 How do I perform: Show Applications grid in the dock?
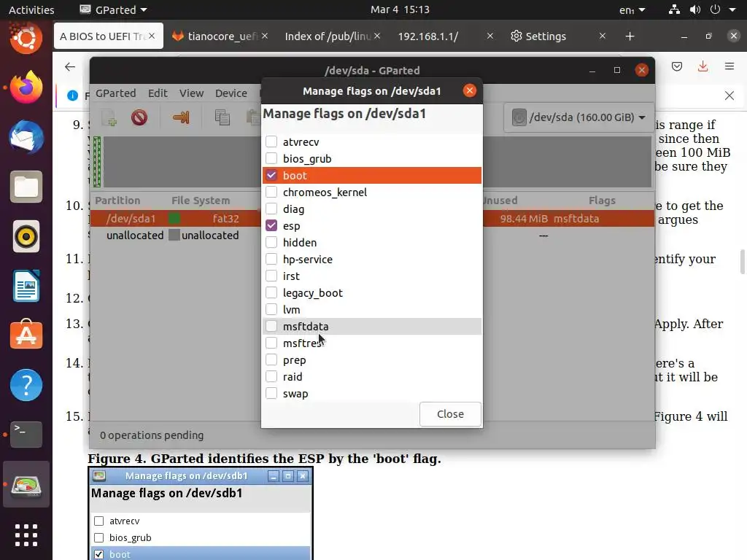click(x=26, y=535)
